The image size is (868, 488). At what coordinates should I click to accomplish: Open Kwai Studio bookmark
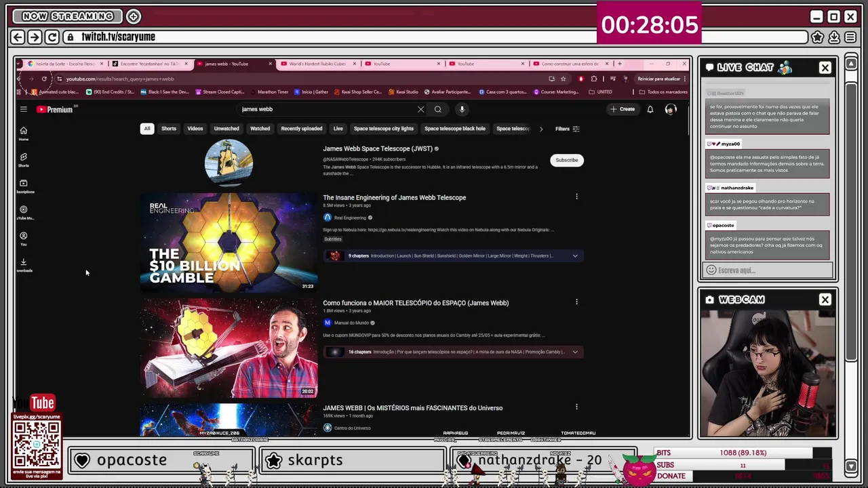coord(403,92)
